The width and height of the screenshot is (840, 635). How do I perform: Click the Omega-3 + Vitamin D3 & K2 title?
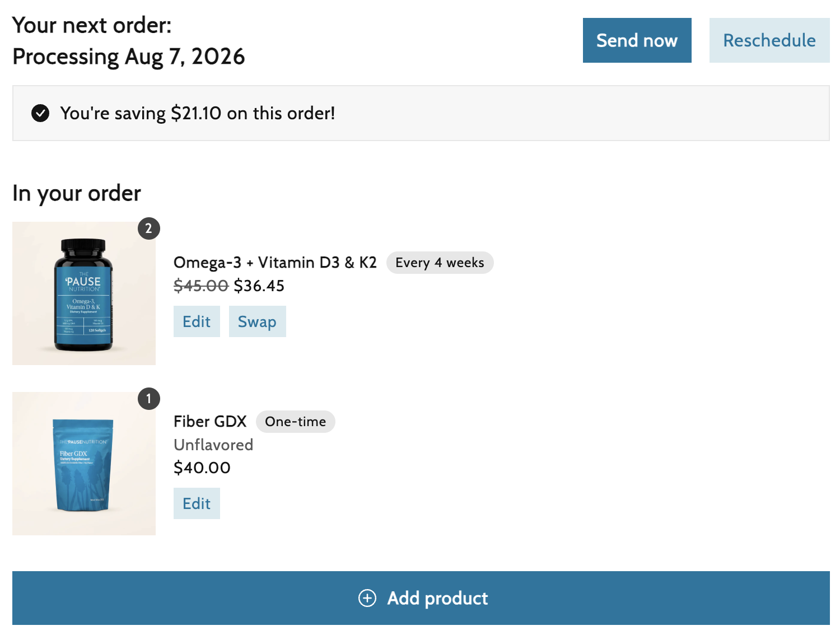(x=275, y=263)
